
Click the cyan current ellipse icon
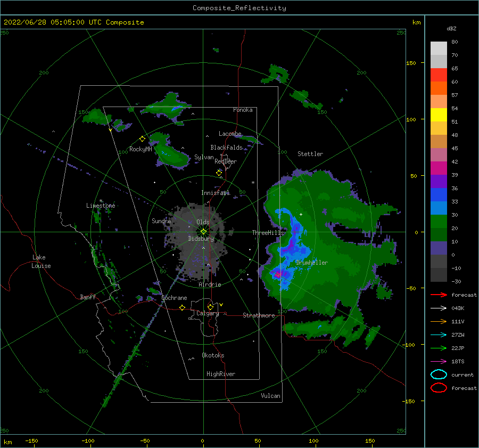(439, 374)
